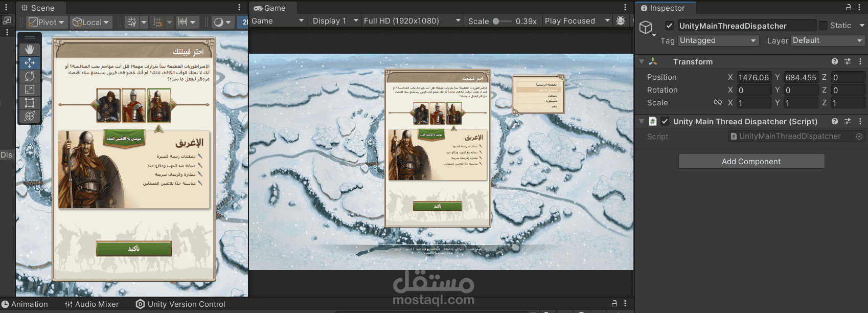Click the Add Component button
Viewport: 868px width, 313px height.
tap(751, 161)
